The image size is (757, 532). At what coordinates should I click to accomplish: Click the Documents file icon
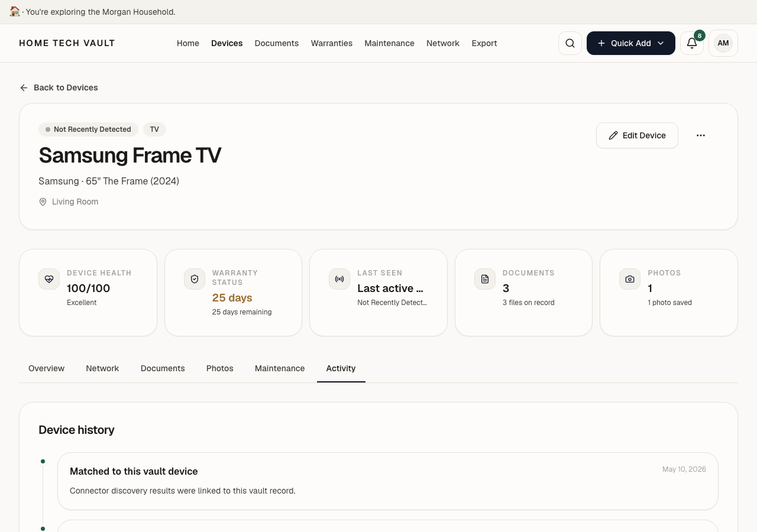[485, 279]
